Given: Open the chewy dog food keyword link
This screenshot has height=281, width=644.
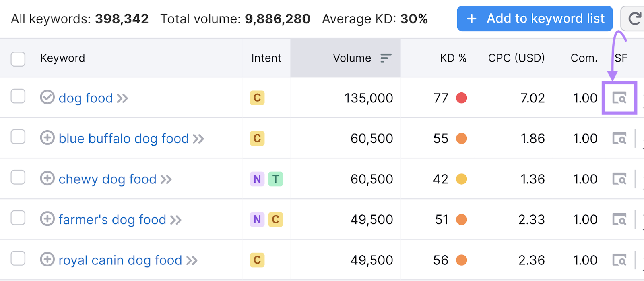Looking at the screenshot, I should (107, 179).
